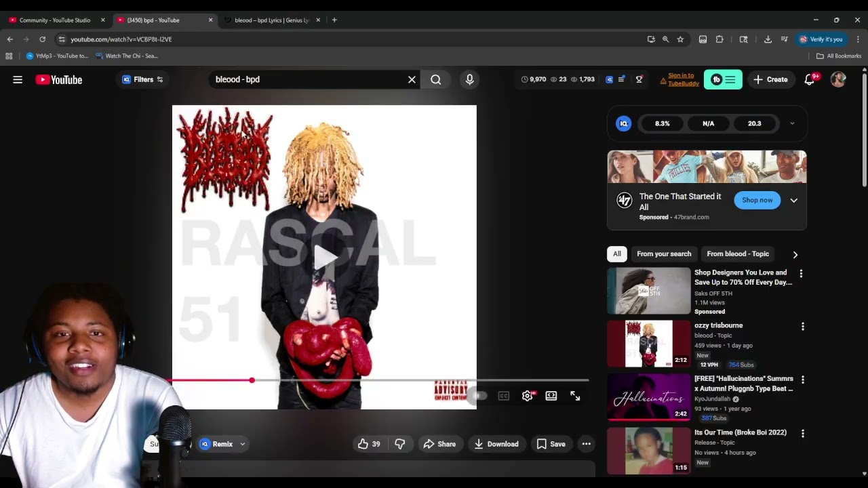This screenshot has width=868, height=488.
Task: Start voice search with microphone icon
Action: tap(469, 79)
